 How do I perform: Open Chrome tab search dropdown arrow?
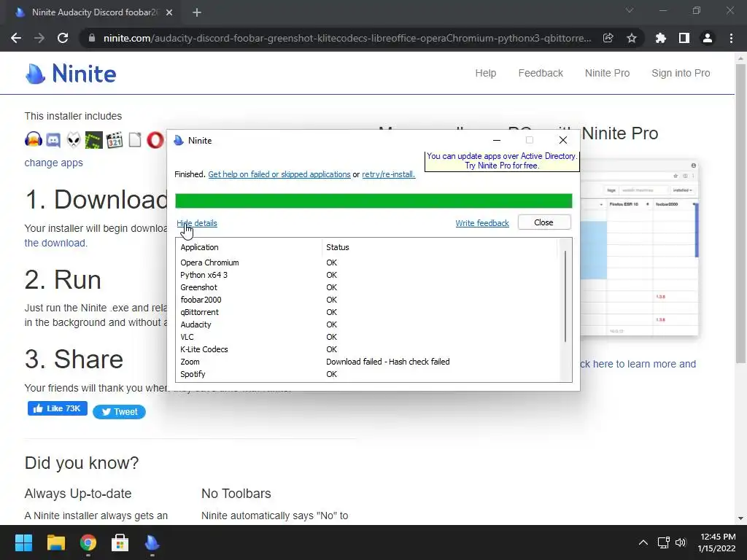click(630, 10)
